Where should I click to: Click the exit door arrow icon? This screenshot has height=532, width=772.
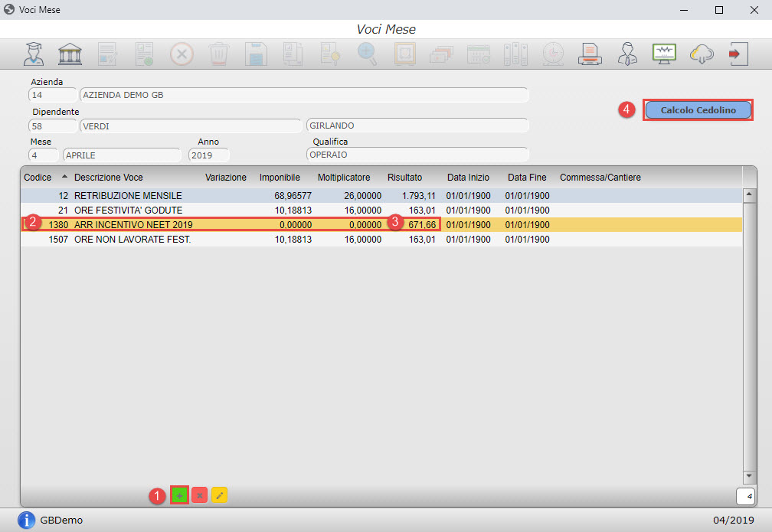[738, 54]
